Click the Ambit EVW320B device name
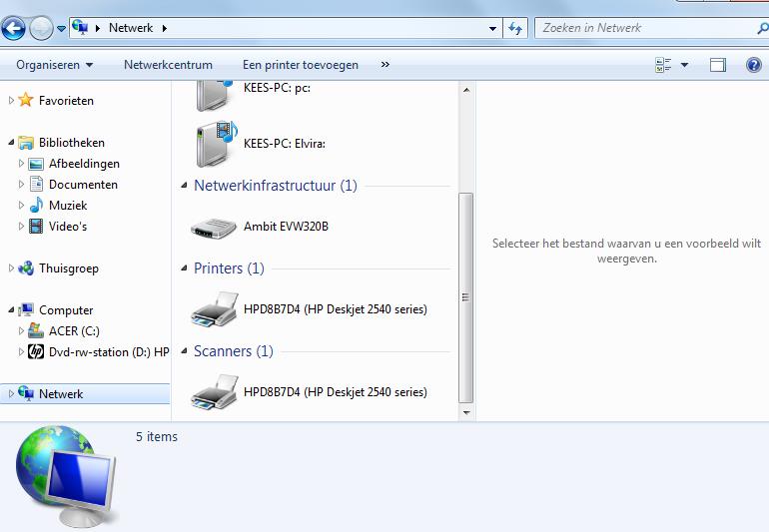 point(286,227)
